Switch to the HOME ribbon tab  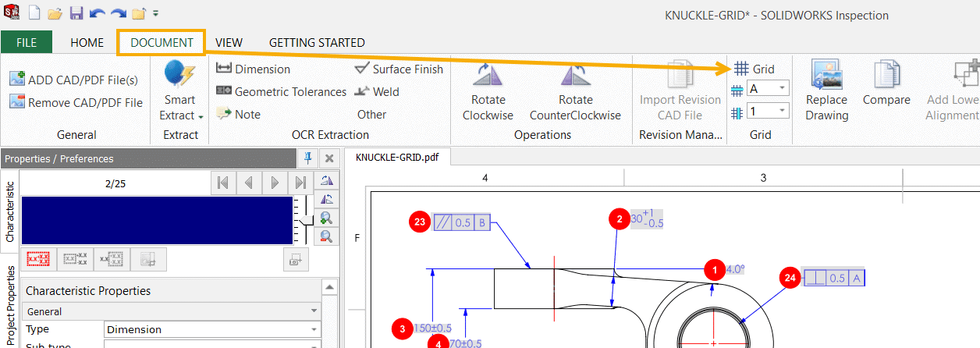point(87,42)
